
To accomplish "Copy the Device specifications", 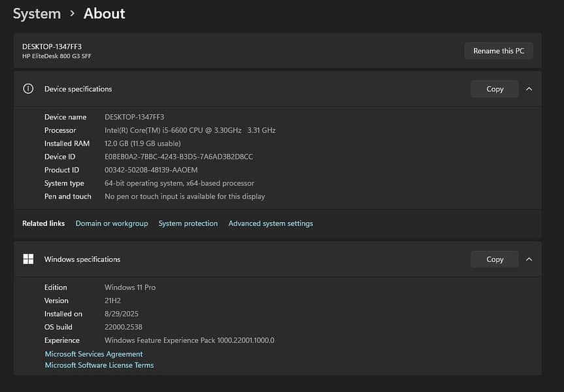I will 495,89.
